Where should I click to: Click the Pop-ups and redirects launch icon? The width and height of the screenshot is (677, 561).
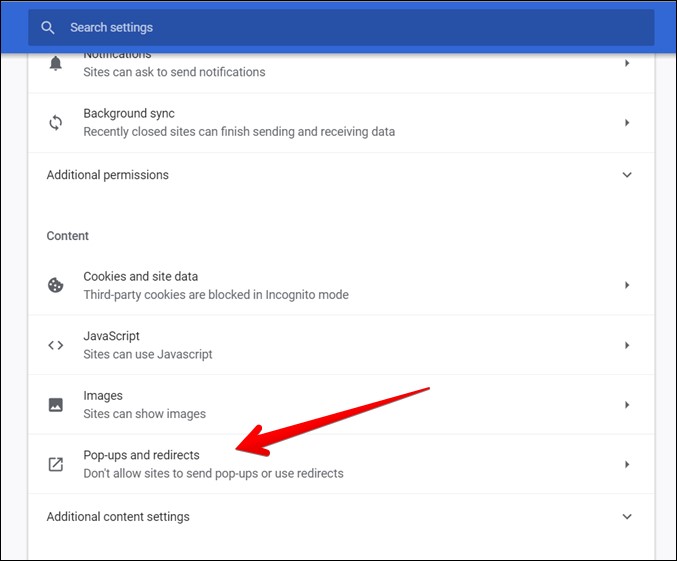55,464
